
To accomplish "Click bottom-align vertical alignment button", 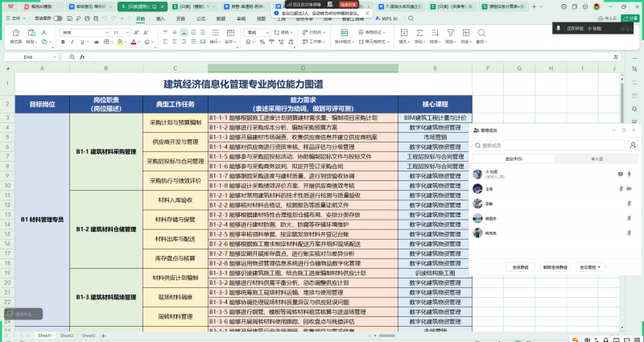I will [x=184, y=32].
